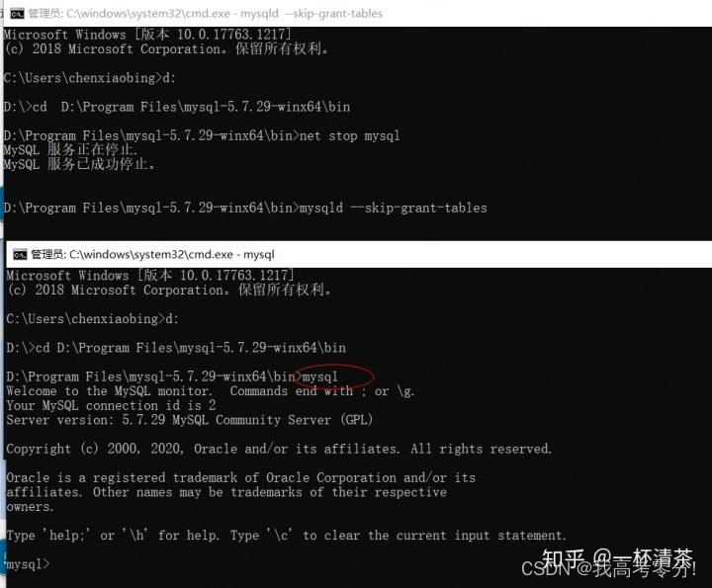Click 'C:\Users\chenxiaobing>d:' in the lower window
712x588 pixels.
tap(93, 319)
